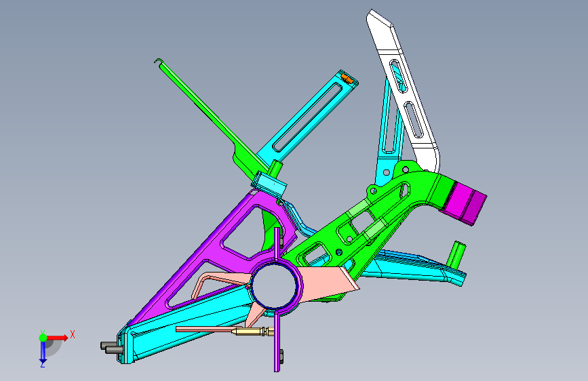The image size is (588, 381).
Task: Select the large cyan lower beam
Action: pyautogui.click(x=187, y=321)
